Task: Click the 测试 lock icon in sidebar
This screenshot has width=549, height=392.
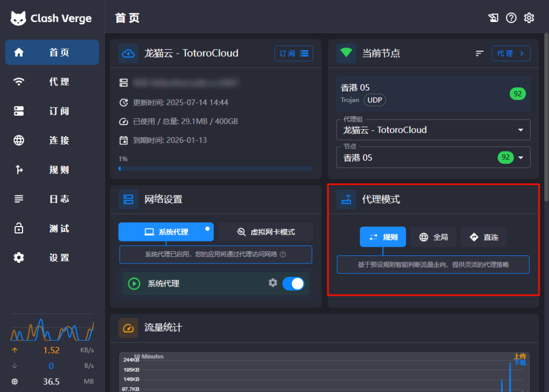Action: [x=18, y=228]
